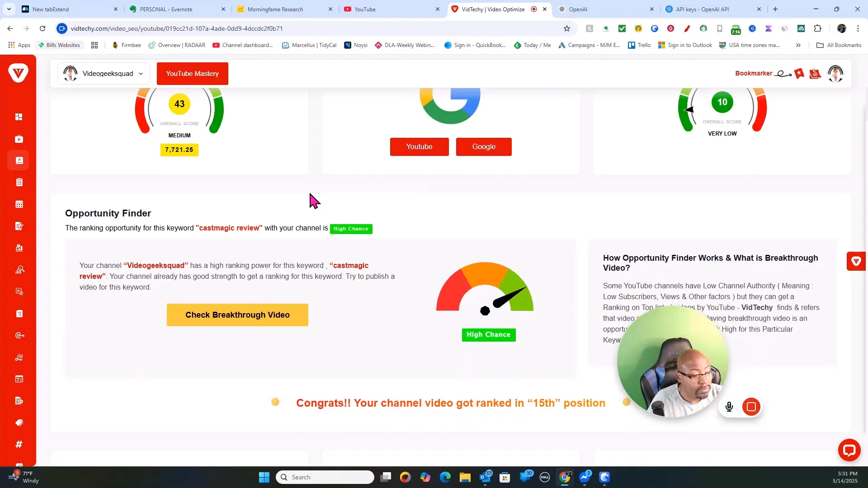Select the highlighted video SEO sidebar icon
This screenshot has width=868, height=488.
[19, 160]
